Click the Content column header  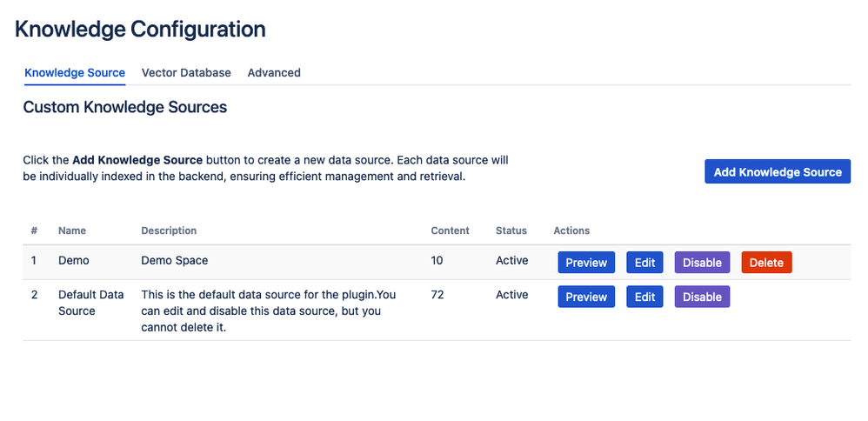(450, 231)
